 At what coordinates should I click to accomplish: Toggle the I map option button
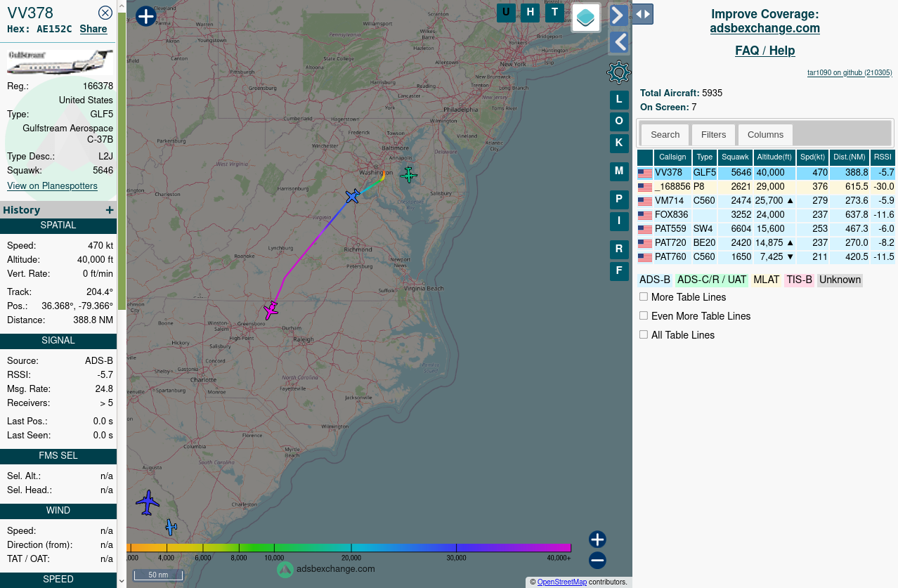click(x=619, y=221)
